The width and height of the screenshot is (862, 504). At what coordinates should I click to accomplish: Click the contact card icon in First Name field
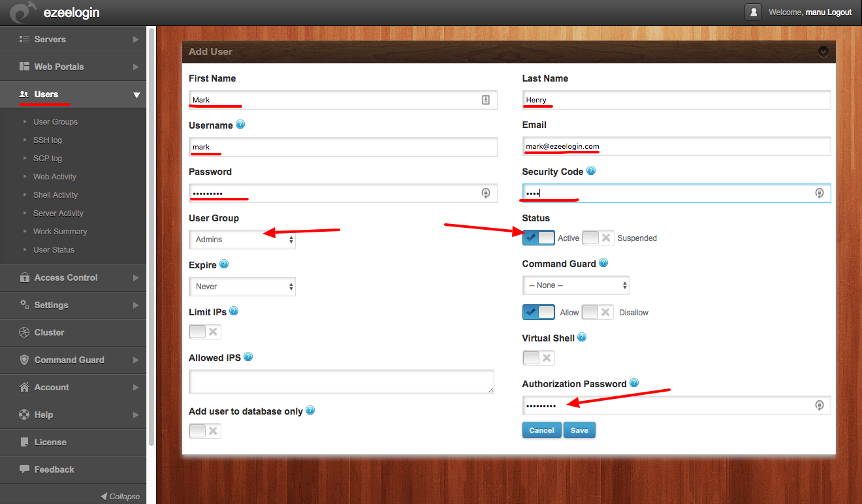[x=486, y=100]
